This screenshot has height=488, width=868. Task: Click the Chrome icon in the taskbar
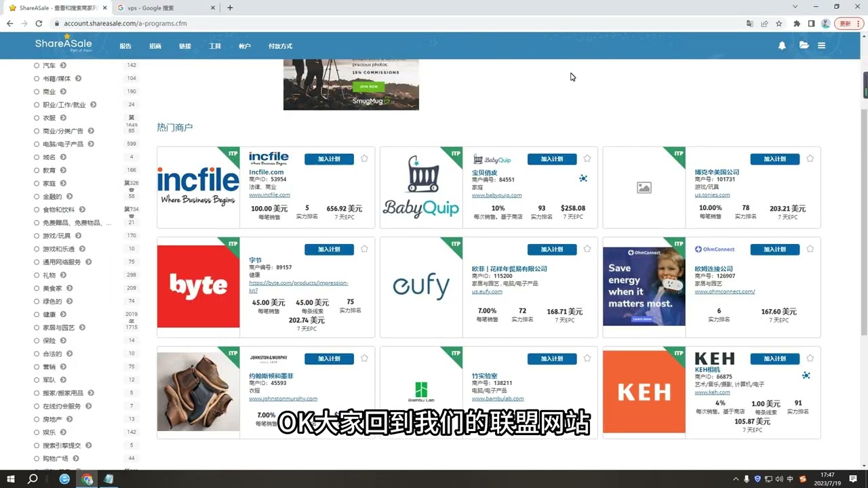tap(87, 479)
